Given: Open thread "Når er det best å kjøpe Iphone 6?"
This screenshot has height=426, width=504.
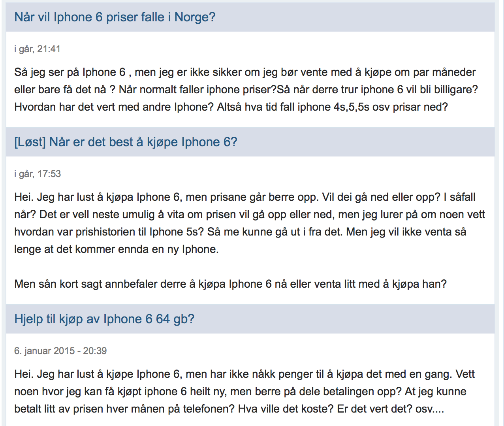Looking at the screenshot, I should pyautogui.click(x=126, y=142).
